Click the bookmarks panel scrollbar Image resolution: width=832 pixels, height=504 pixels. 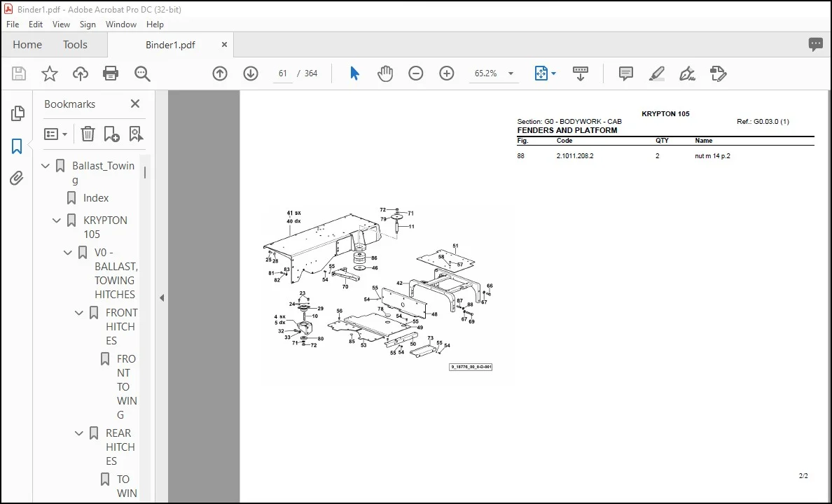coord(145,173)
